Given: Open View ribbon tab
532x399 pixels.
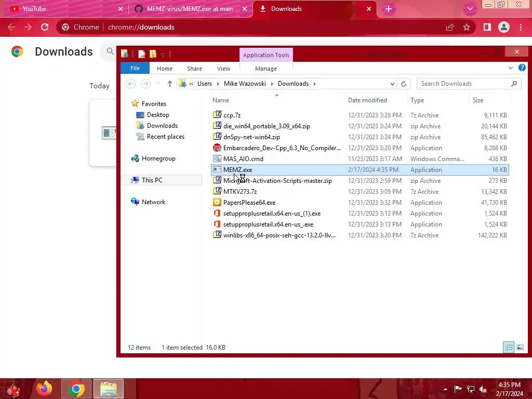Looking at the screenshot, I should coord(223,69).
